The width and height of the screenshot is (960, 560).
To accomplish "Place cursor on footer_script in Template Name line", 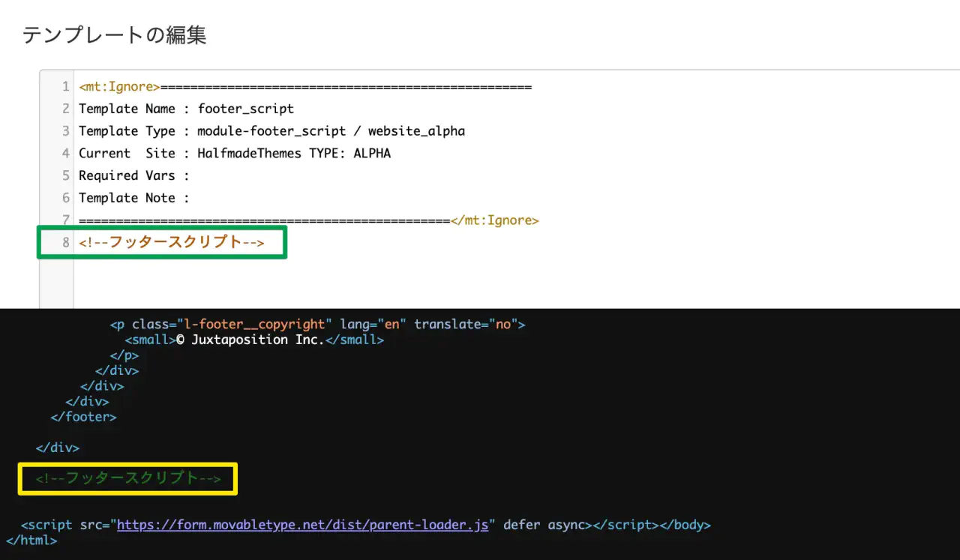I will tap(245, 109).
